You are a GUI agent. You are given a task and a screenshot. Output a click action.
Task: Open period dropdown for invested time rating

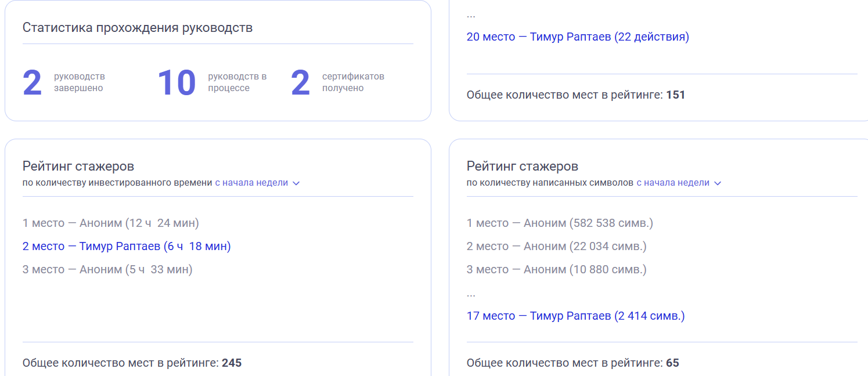pos(257,183)
